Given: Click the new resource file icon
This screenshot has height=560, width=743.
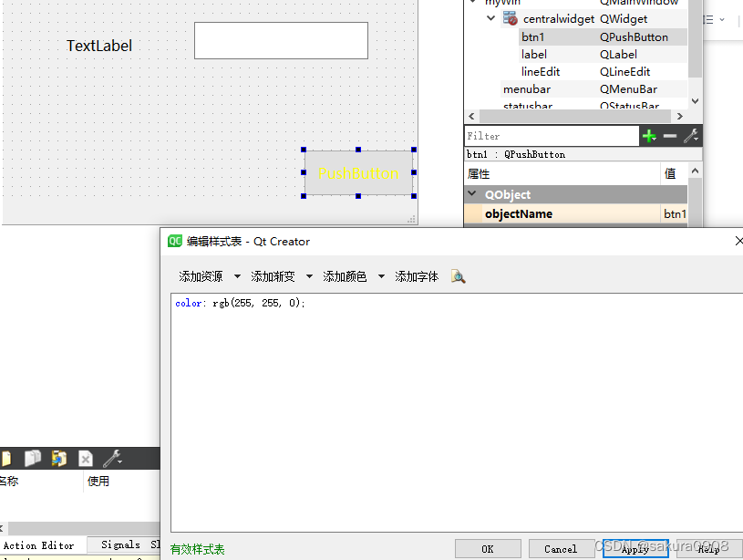Looking at the screenshot, I should 6,459.
